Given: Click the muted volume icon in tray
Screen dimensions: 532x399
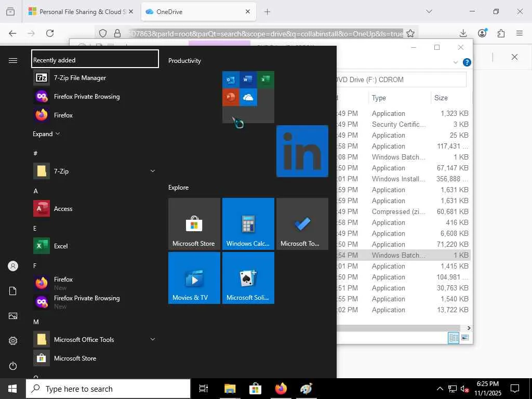Looking at the screenshot, I should click(465, 389).
